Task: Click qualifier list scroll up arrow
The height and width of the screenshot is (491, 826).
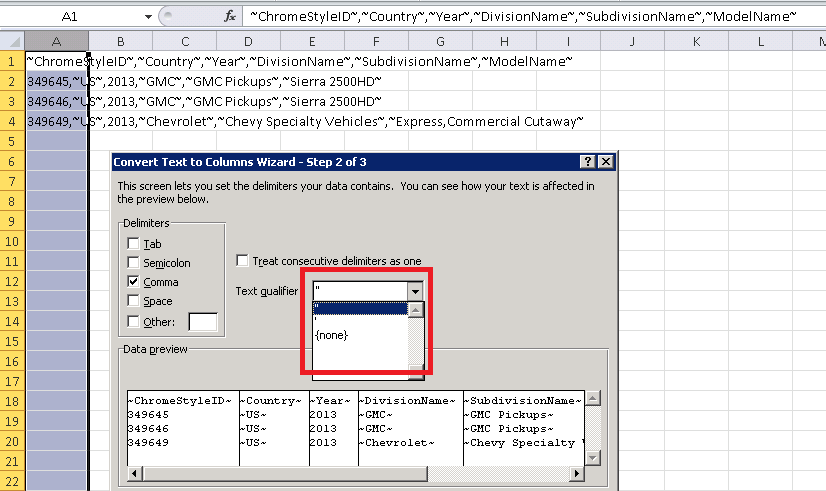Action: coord(416,310)
